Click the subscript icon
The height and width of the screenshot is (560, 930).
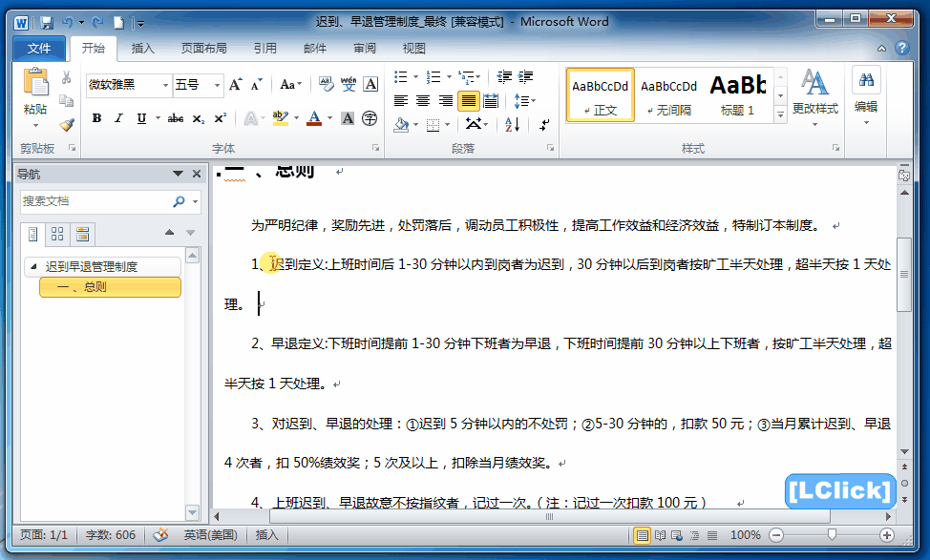(197, 117)
